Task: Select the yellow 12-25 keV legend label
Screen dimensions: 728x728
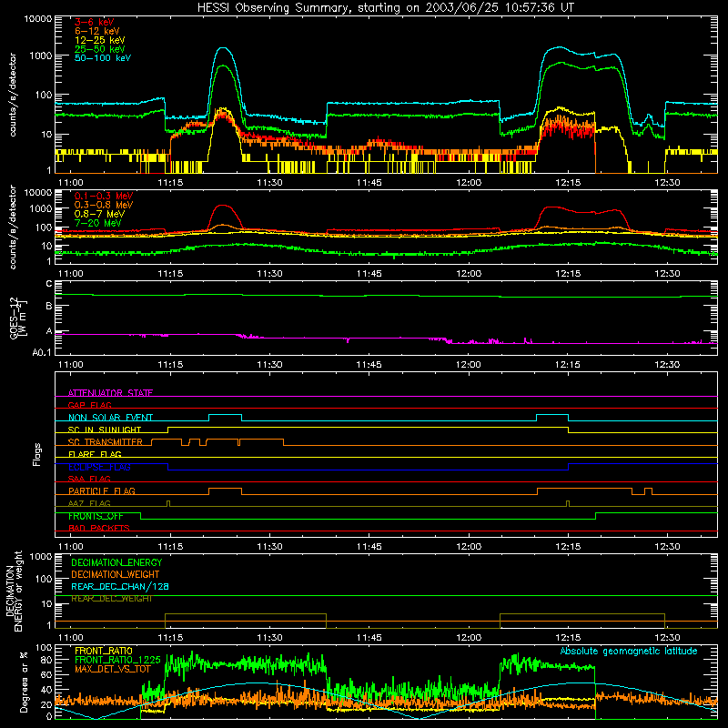Action: click(99, 40)
